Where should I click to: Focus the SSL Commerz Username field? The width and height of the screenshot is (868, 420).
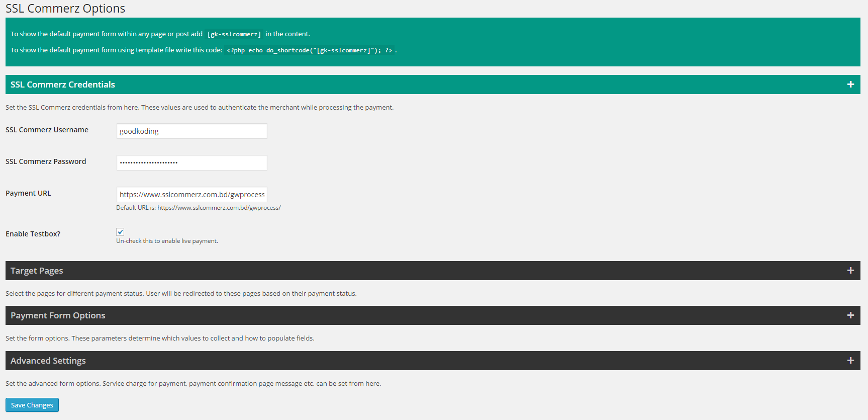192,131
